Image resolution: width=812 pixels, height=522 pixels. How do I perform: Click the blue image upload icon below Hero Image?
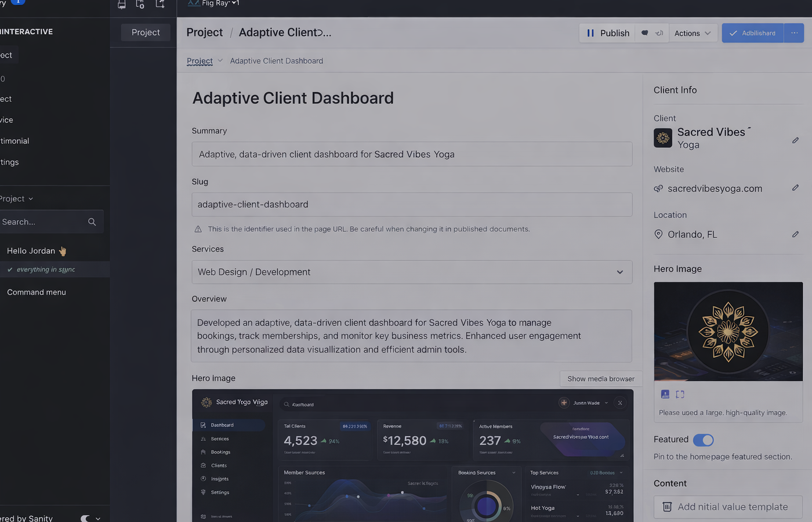[x=664, y=393]
